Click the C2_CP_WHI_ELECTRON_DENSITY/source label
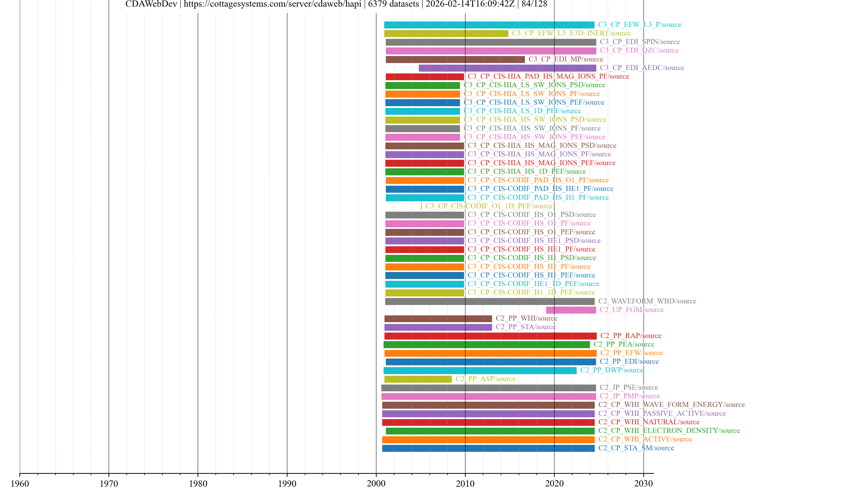This screenshot has height=488, width=868. (669, 430)
